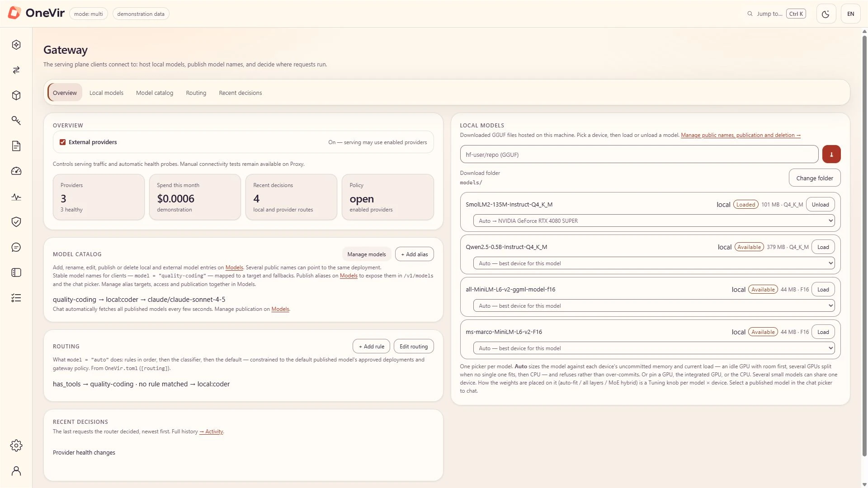Open the document icon in sidebar
The width and height of the screenshot is (868, 488).
(x=16, y=146)
